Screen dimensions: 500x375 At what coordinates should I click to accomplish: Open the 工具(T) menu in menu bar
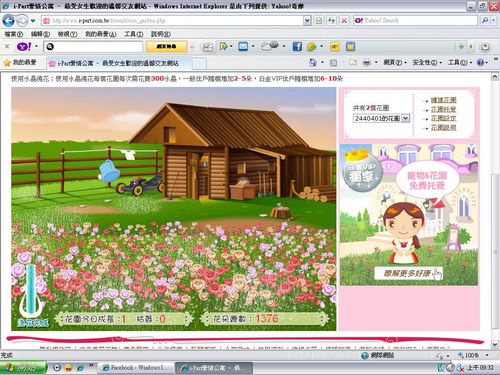(x=134, y=34)
